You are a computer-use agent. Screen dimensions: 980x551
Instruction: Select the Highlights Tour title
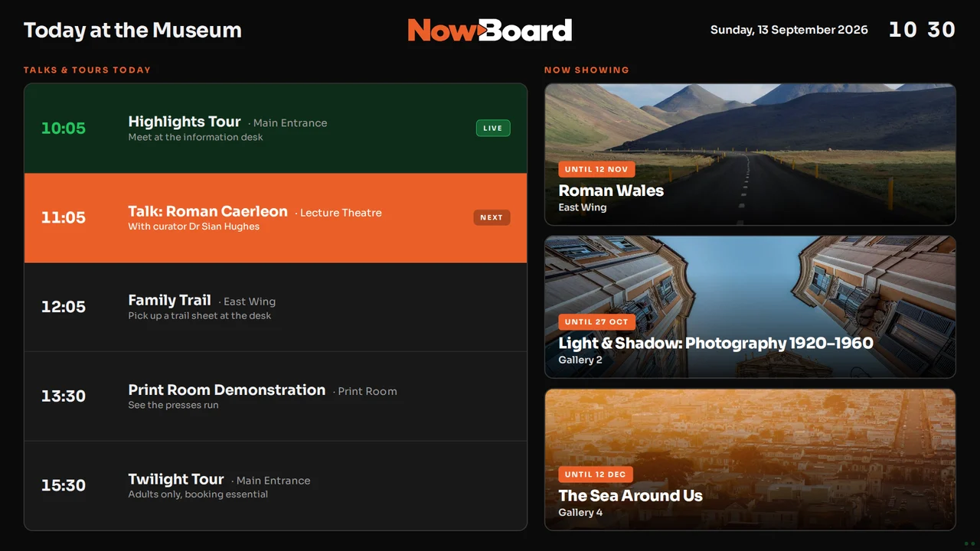[185, 122]
